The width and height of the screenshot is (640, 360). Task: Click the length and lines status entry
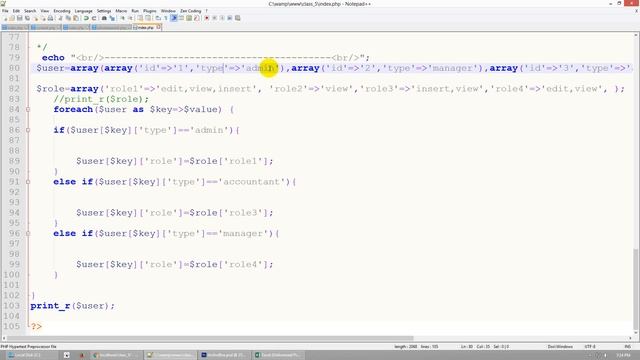click(x=416, y=346)
